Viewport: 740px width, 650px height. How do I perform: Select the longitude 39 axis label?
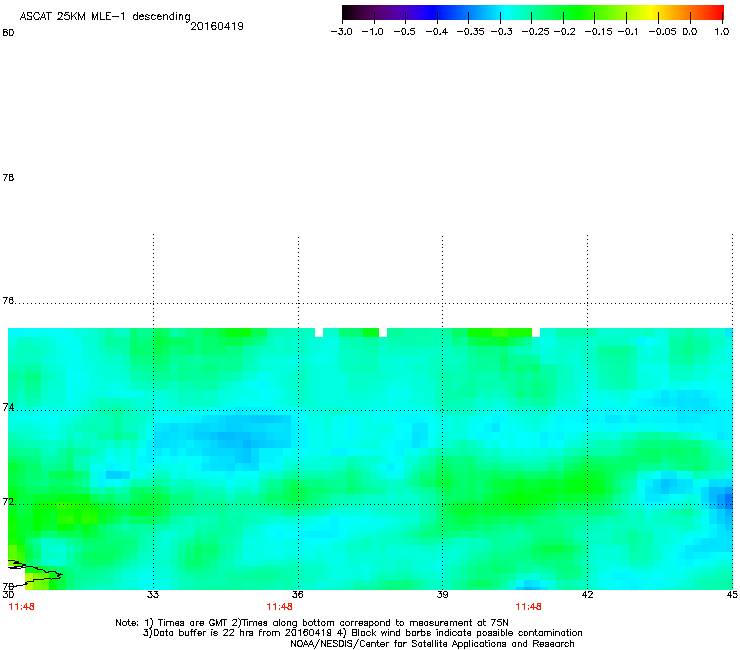[x=442, y=595]
